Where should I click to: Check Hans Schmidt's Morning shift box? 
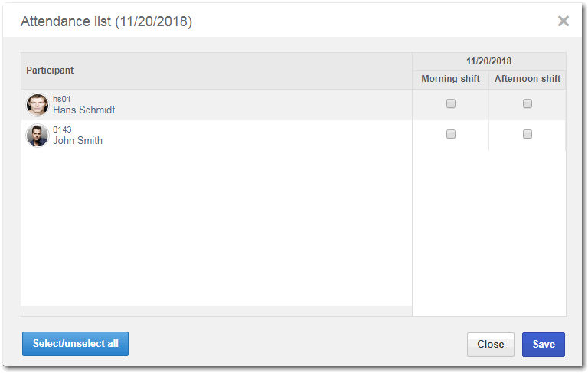click(451, 103)
